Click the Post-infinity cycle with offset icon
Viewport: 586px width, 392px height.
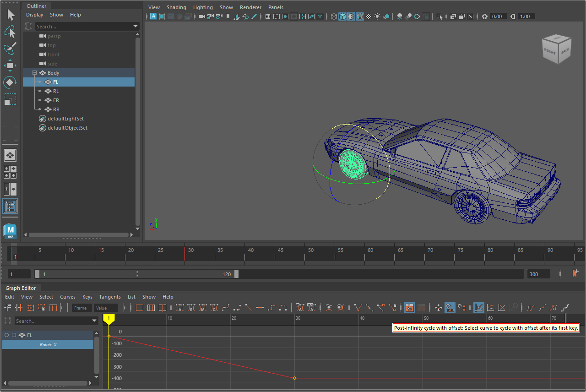point(565,308)
